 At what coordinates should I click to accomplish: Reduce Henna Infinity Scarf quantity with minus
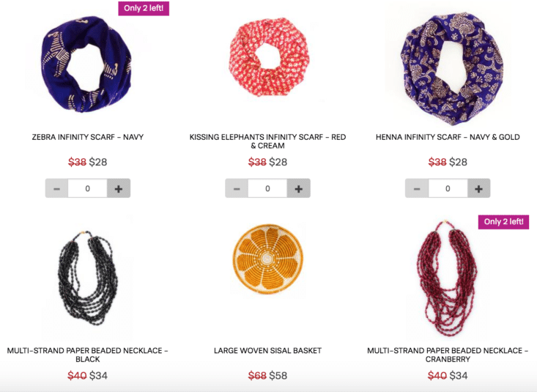coord(417,188)
